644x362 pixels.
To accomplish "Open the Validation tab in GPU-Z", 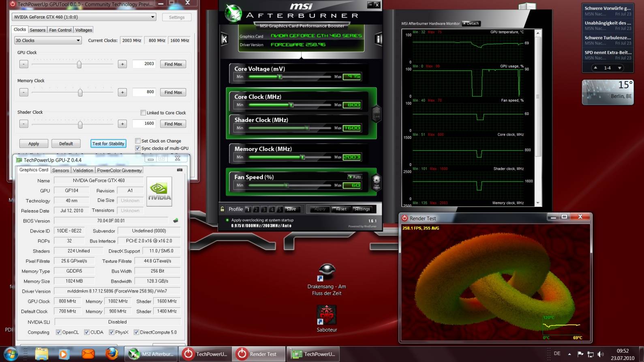I will (x=83, y=170).
